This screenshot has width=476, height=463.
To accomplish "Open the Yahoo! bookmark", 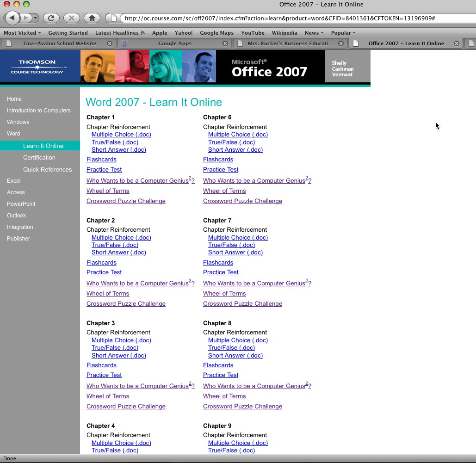I will [x=184, y=33].
